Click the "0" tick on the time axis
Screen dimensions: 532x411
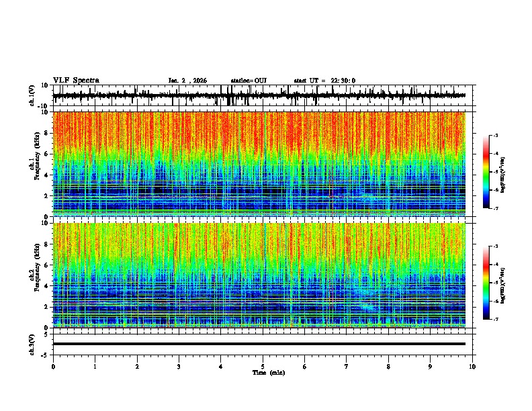point(53,367)
